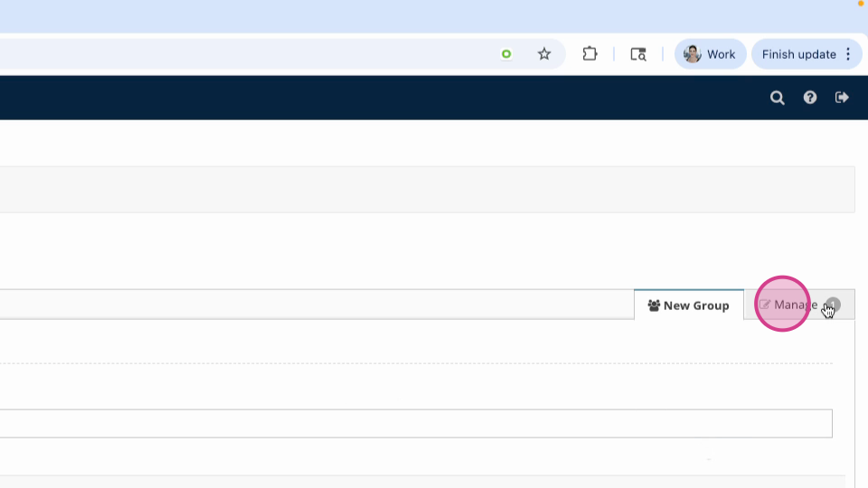Image resolution: width=868 pixels, height=488 pixels.
Task: Switch to the Manage tab
Action: (799, 305)
